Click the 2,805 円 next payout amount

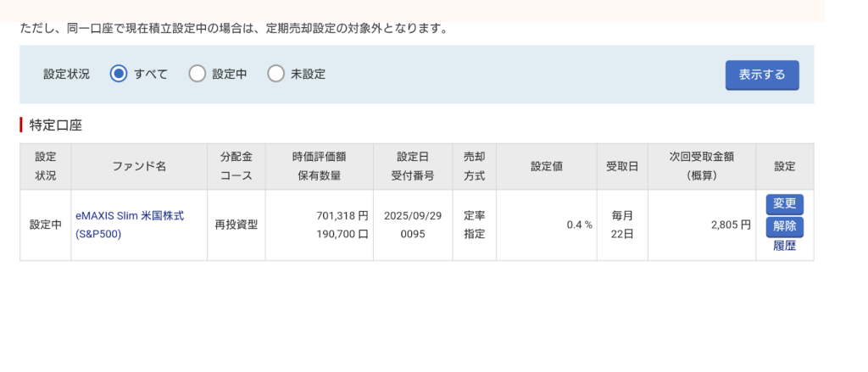pos(731,225)
